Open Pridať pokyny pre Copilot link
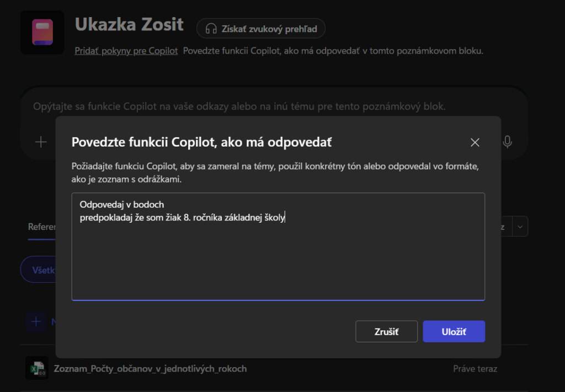The image size is (565, 392). point(126,51)
